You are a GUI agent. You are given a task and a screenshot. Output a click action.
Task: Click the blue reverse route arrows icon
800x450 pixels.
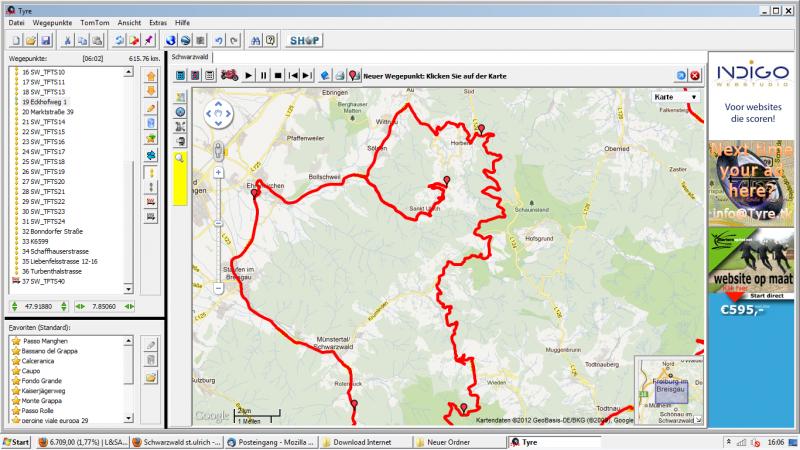[x=151, y=155]
